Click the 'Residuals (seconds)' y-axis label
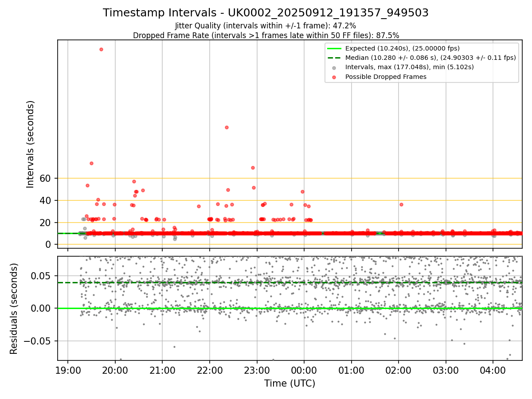Image resolution: width=532 pixels, height=399 pixels. coord(14,309)
